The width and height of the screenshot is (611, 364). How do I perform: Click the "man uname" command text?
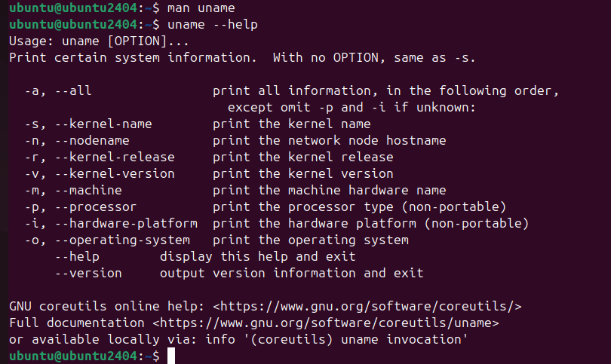pyautogui.click(x=201, y=8)
